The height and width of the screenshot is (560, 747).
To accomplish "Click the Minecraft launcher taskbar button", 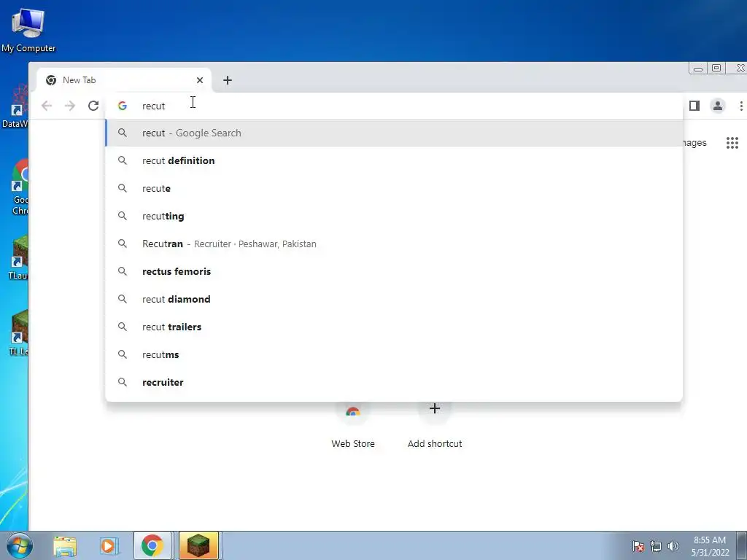I will 198,545.
